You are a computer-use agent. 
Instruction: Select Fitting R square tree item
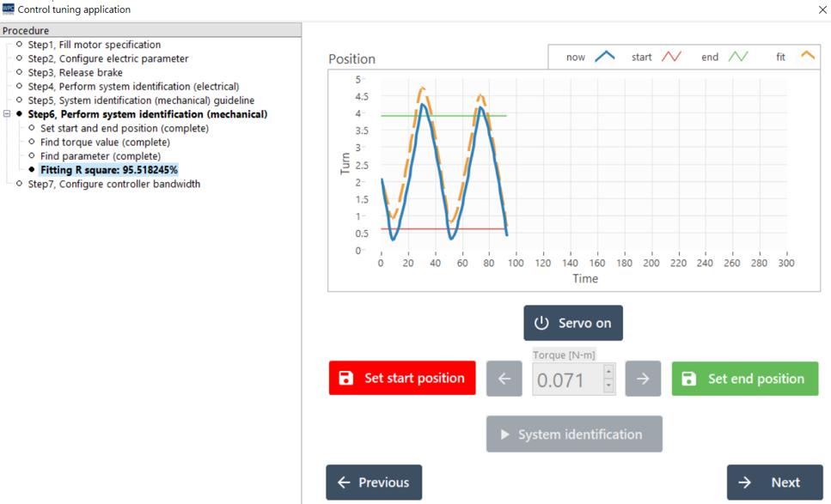(x=108, y=170)
